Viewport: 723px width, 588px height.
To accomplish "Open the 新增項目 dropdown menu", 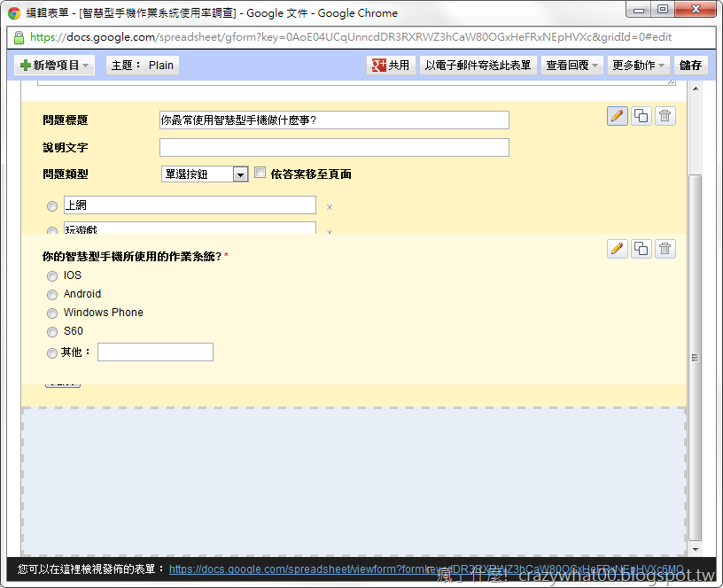I will coord(54,65).
